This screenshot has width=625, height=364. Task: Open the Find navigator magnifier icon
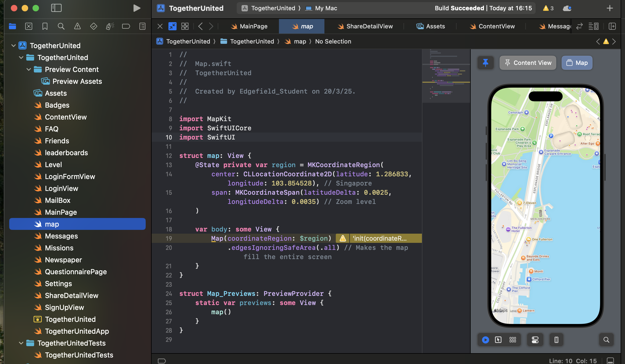[x=61, y=26]
